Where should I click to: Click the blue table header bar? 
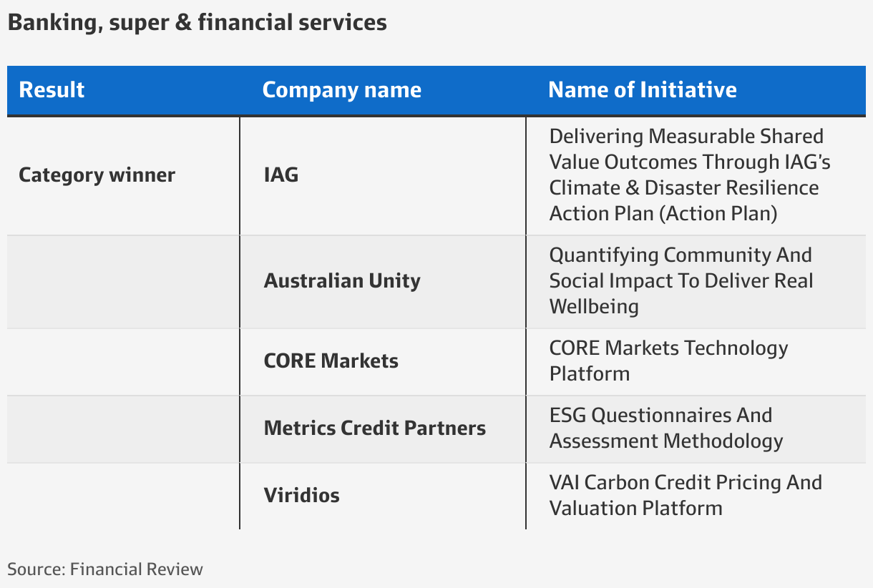point(436,91)
